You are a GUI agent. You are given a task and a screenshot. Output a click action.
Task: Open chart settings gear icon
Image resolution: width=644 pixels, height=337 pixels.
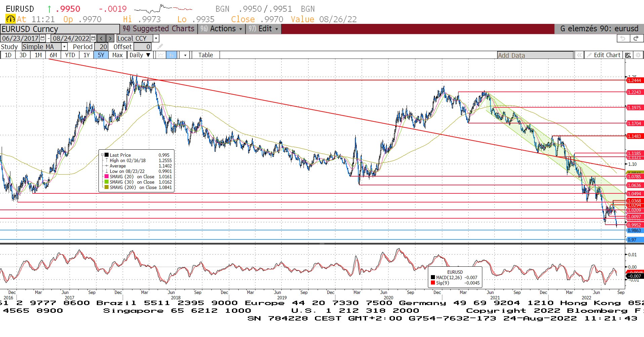(638, 55)
